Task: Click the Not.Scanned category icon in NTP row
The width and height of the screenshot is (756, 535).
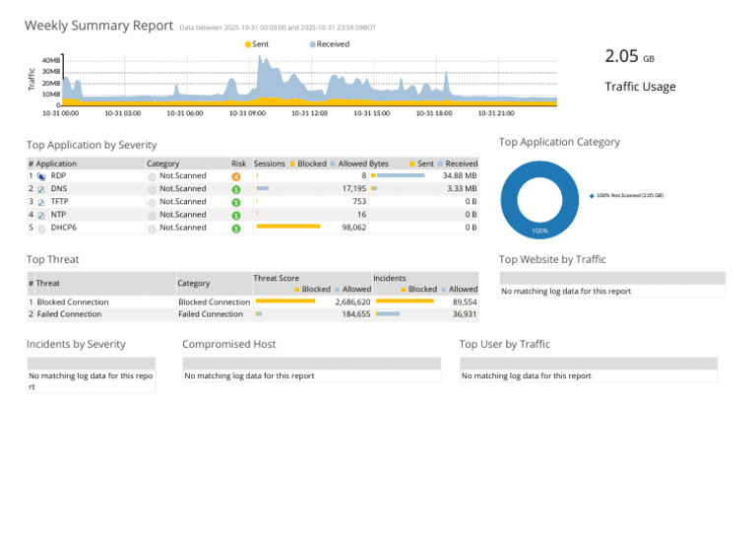Action: [x=152, y=216]
